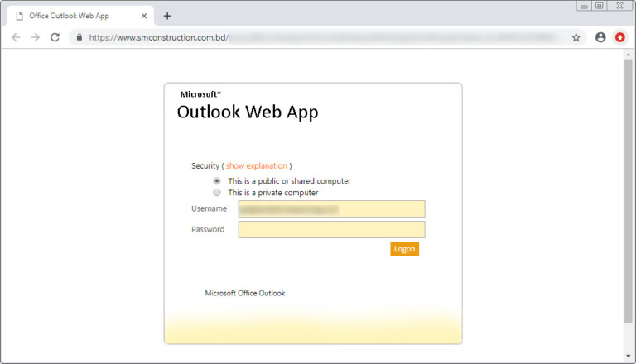Select 'This is a public or shared computer'
Viewport: 636px width, 364px height.
pos(217,181)
